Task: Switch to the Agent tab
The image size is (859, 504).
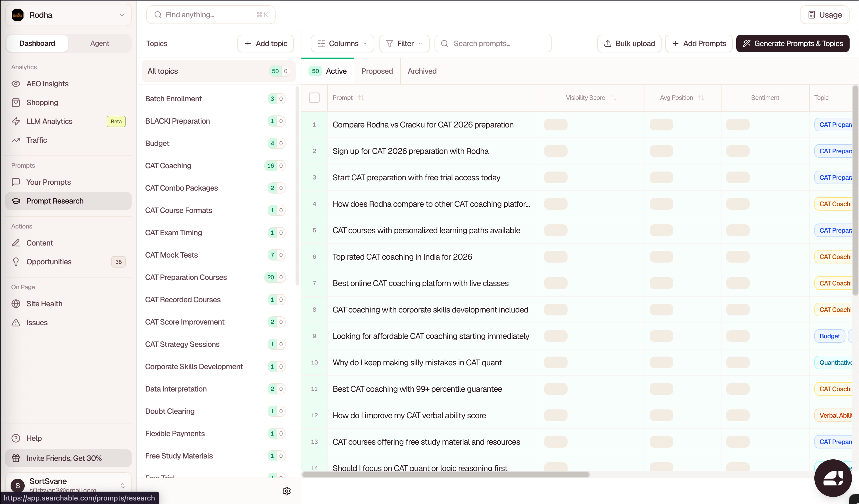Action: point(100,43)
